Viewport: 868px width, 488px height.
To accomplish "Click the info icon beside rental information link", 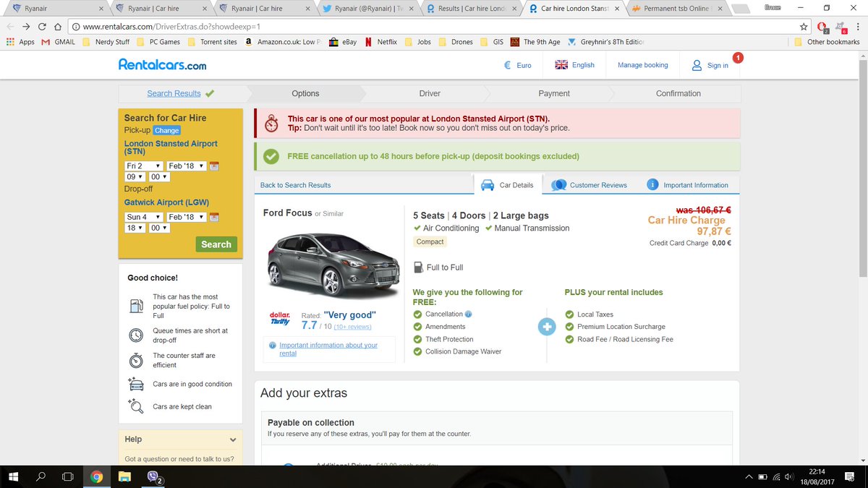I will 272,345.
